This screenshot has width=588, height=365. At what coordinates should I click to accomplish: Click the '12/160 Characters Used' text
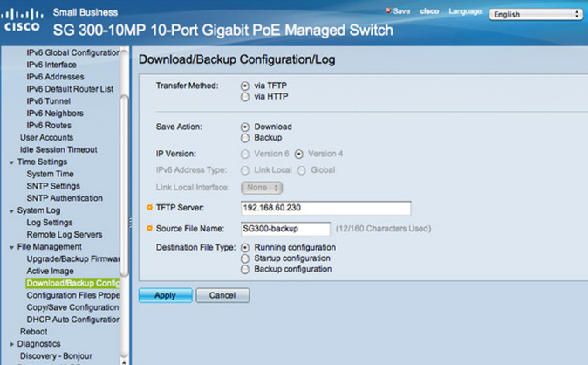pos(383,229)
